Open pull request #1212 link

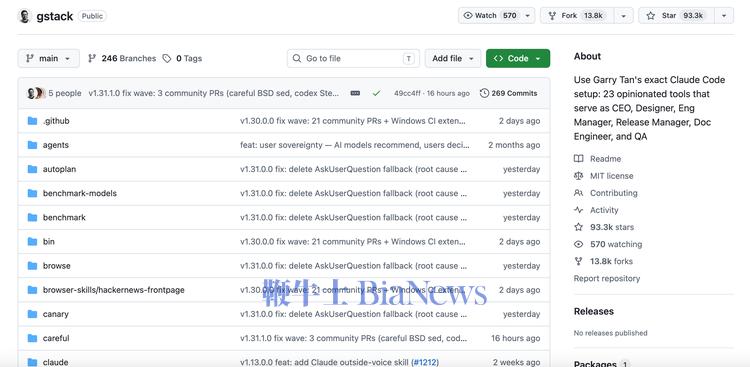pyautogui.click(x=425, y=362)
